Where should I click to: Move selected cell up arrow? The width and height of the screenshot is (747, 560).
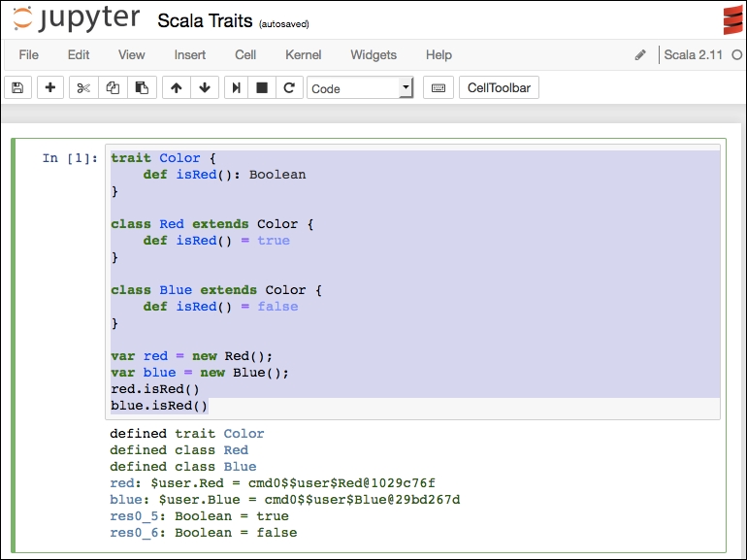click(x=177, y=87)
